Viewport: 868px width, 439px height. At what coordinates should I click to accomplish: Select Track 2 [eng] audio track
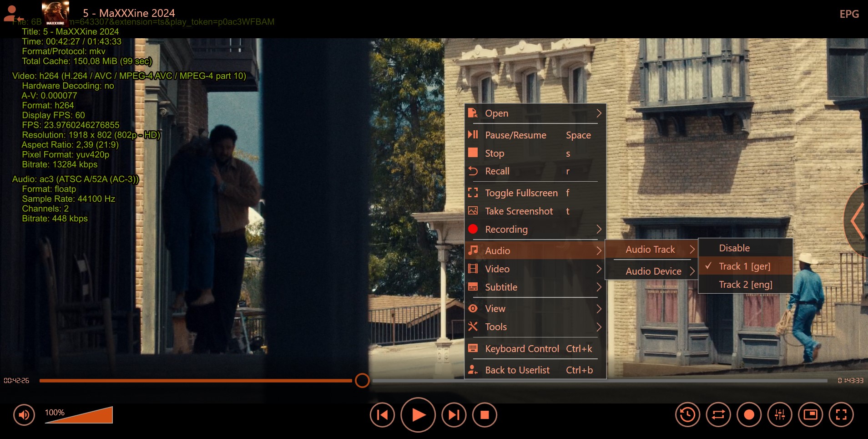pyautogui.click(x=745, y=285)
